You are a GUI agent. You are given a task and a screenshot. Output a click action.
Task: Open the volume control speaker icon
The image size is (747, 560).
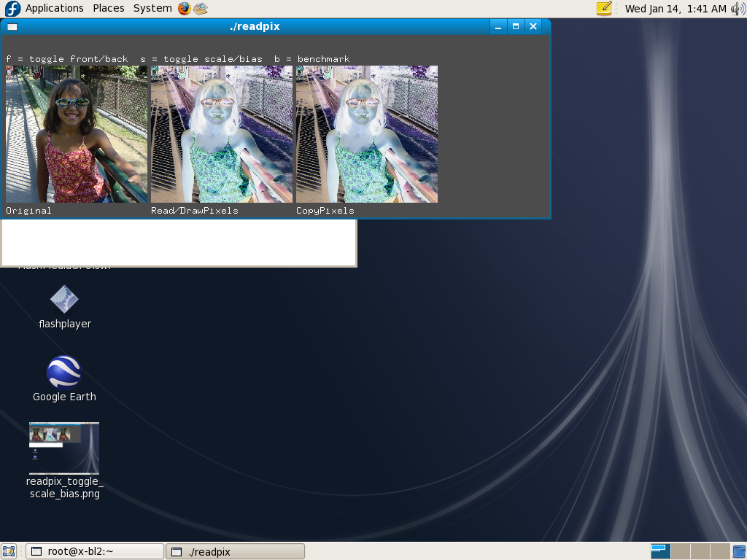(x=738, y=9)
